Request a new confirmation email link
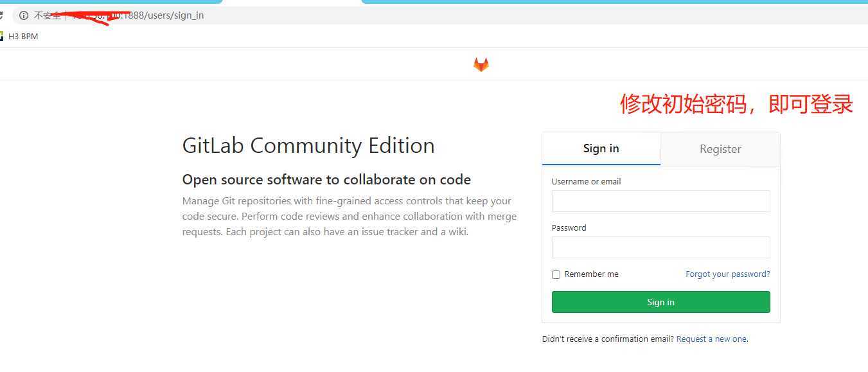Screen dimensions: 868x372 (x=711, y=339)
